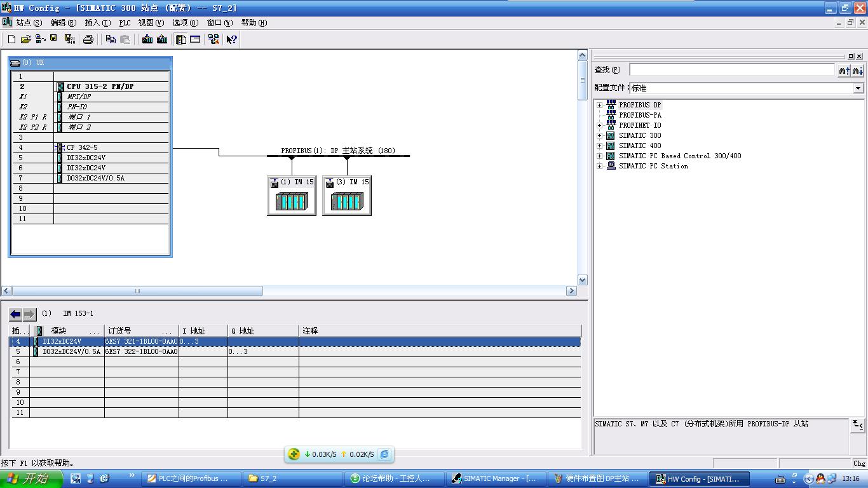Expand the SIMATIC 300 catalog node
Image resolution: width=868 pixels, height=488 pixels.
pos(599,136)
